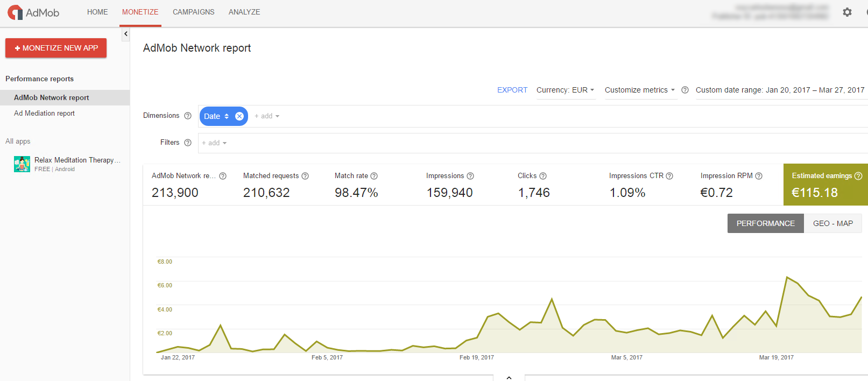The height and width of the screenshot is (381, 868).
Task: Open help icon next to Filters
Action: coord(188,143)
